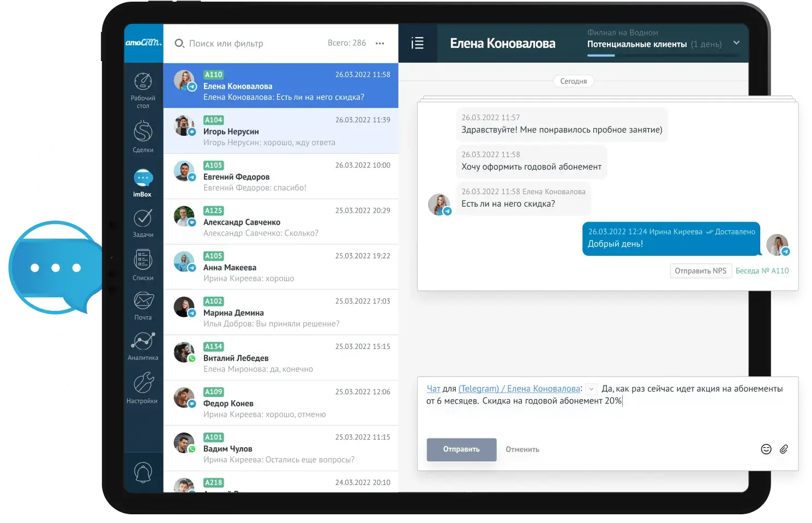Open Александр Савченко conversation A125
The width and height of the screenshot is (812, 523).
click(x=281, y=221)
